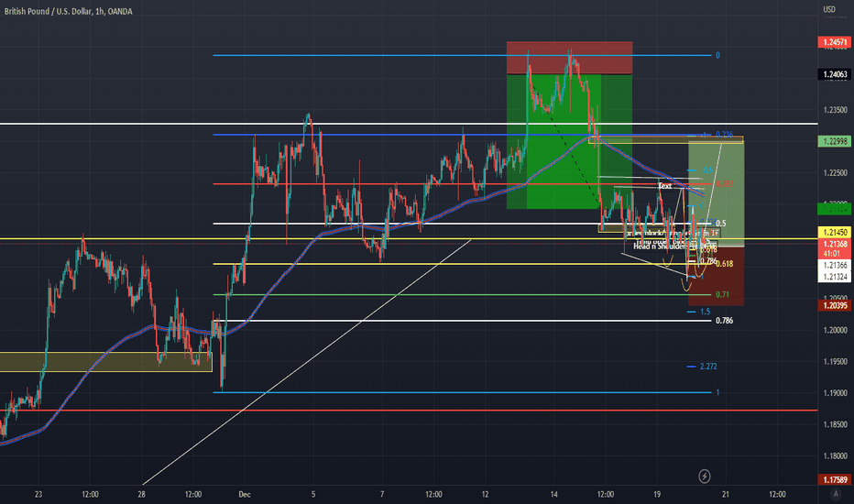
Task: Click the white 1.21324 price label
Action: click(835, 277)
